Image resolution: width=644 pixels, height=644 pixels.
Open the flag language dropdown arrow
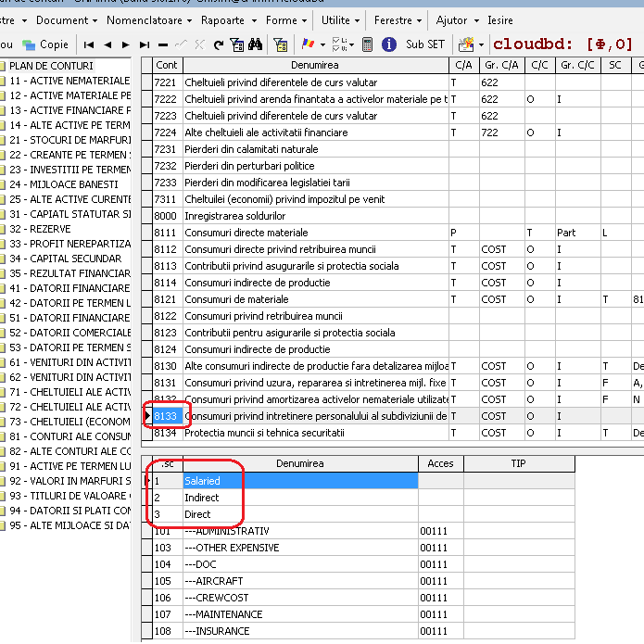322,44
